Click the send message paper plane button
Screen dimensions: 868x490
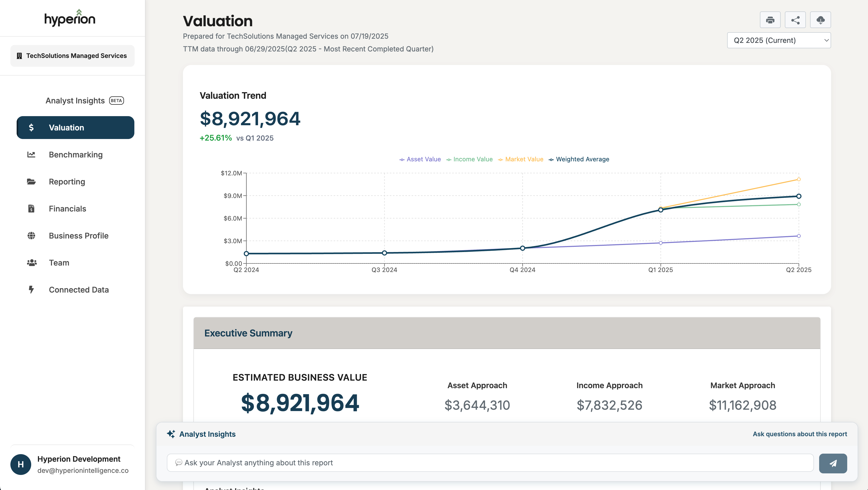(833, 463)
